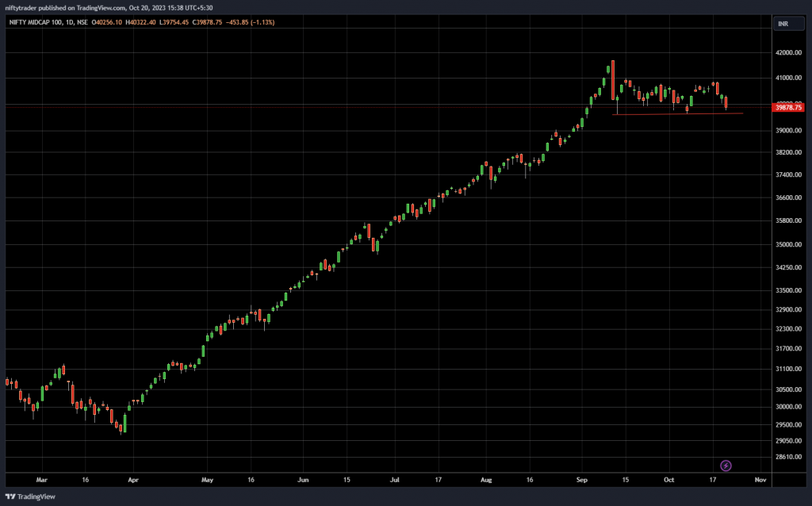The height and width of the screenshot is (506, 812).
Task: Open the INR currency selector
Action: coord(783,25)
